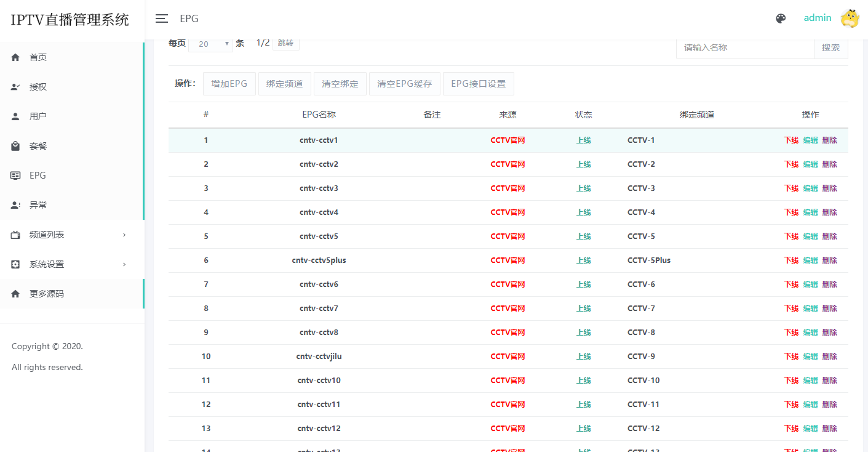Open the per-page count dropdown showing 20
This screenshot has width=868, height=452.
210,44
